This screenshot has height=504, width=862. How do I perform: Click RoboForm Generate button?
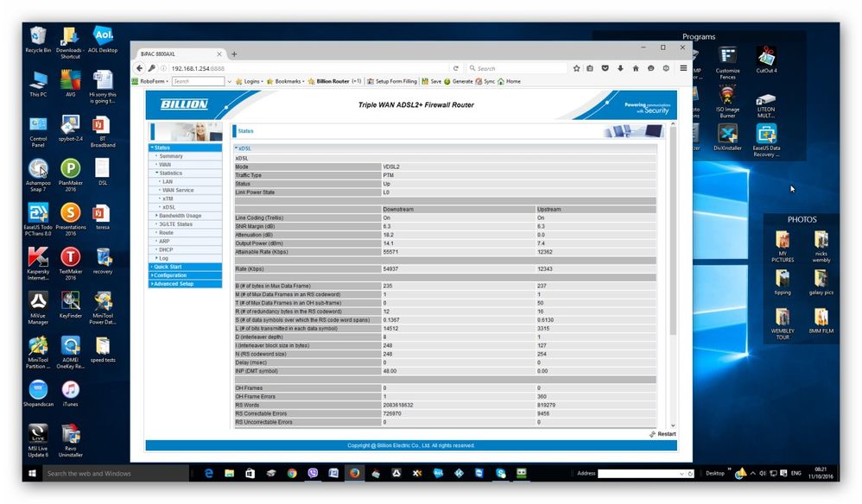[x=459, y=81]
